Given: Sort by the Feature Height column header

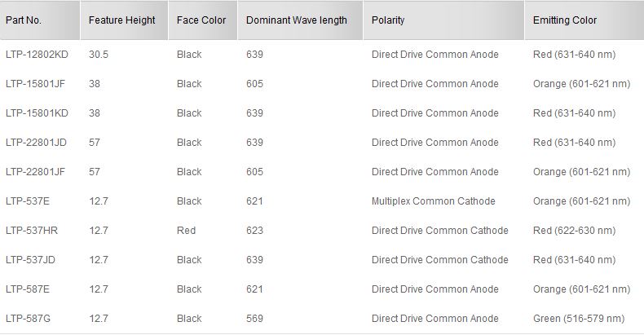Looking at the screenshot, I should tap(121, 20).
